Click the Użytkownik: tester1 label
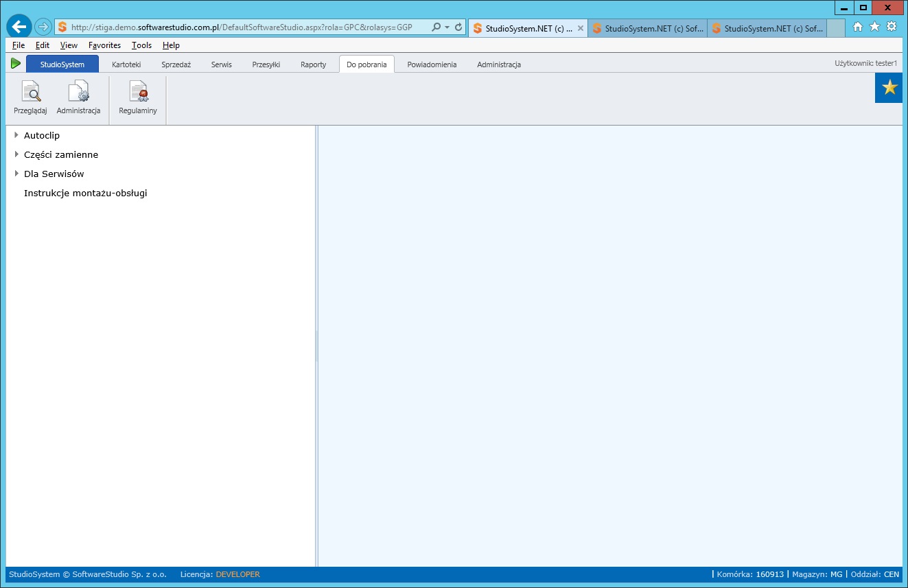The width and height of the screenshot is (908, 588). [x=865, y=63]
